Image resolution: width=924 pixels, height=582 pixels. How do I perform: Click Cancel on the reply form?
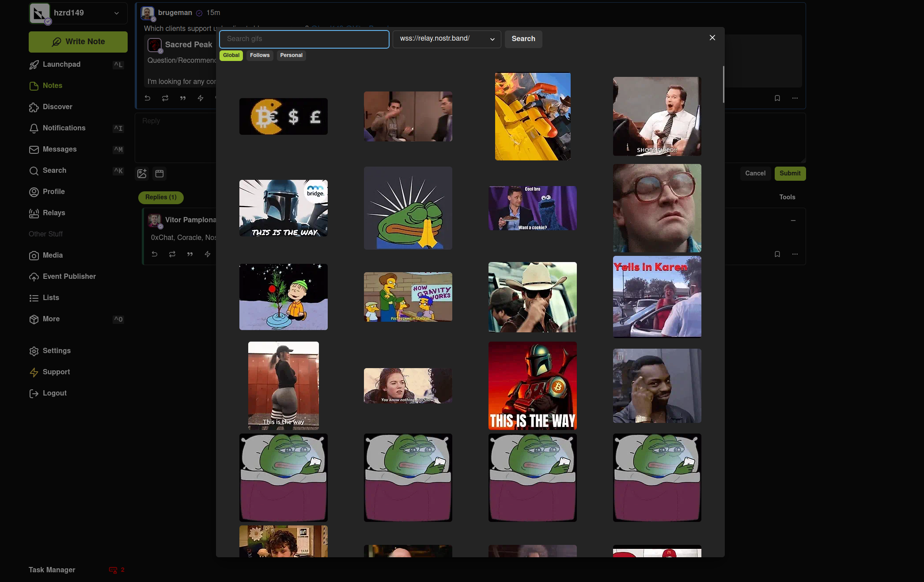[755, 174]
